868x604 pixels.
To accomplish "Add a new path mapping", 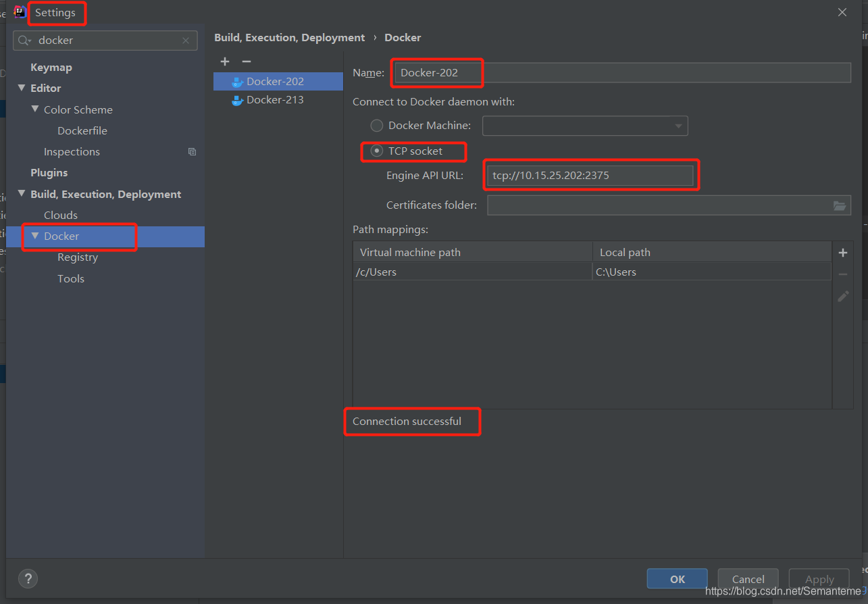I will 843,253.
